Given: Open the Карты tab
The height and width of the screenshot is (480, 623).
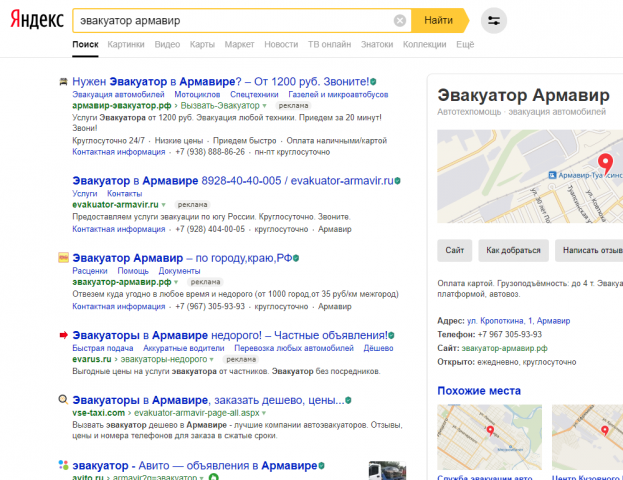Looking at the screenshot, I should point(202,45).
